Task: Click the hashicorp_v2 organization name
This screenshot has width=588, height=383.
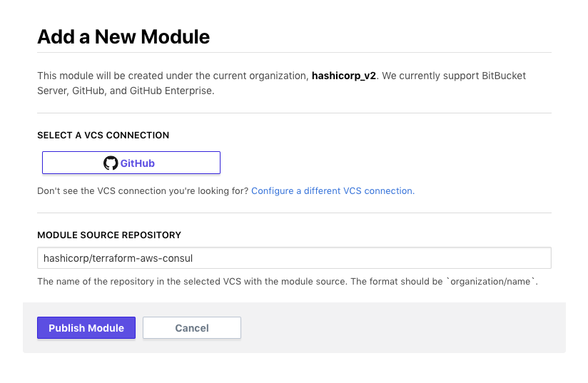Action: [344, 76]
